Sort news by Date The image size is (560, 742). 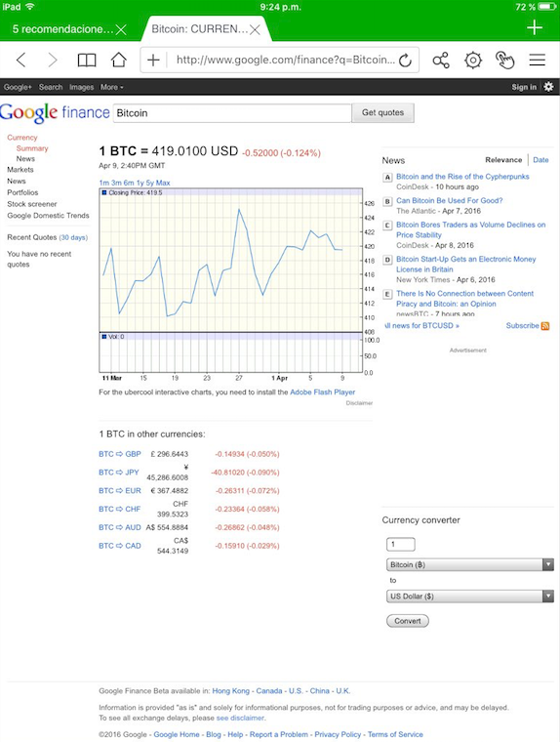coord(540,160)
